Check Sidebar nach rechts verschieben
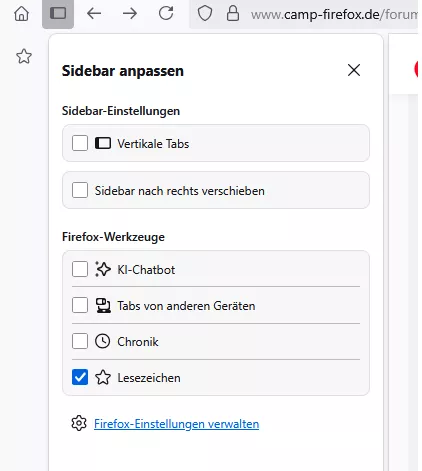 click(80, 190)
